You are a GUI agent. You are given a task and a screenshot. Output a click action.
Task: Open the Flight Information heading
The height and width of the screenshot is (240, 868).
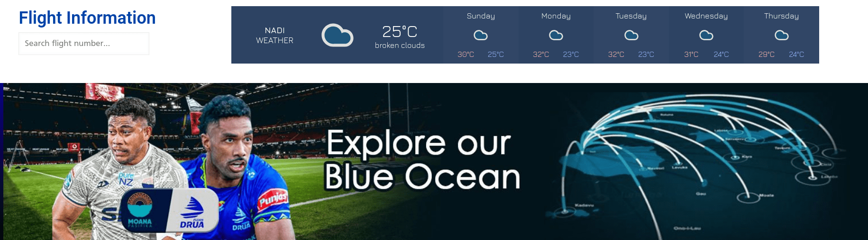coord(87,18)
